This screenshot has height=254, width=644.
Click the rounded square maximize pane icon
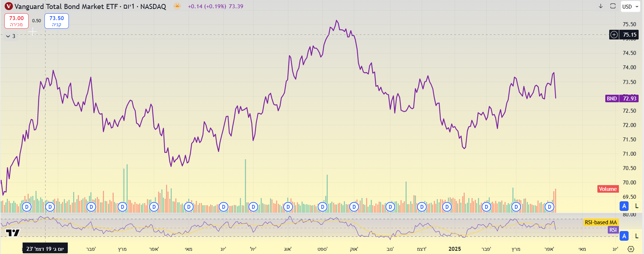[x=613, y=6]
